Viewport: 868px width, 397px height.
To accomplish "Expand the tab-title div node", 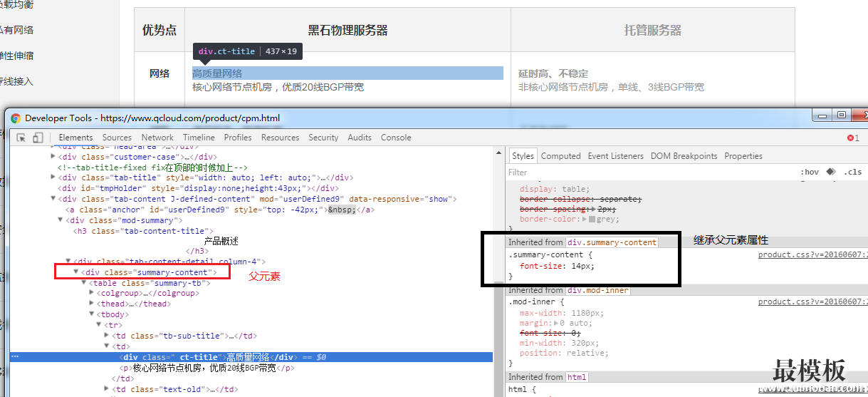I will [x=53, y=177].
